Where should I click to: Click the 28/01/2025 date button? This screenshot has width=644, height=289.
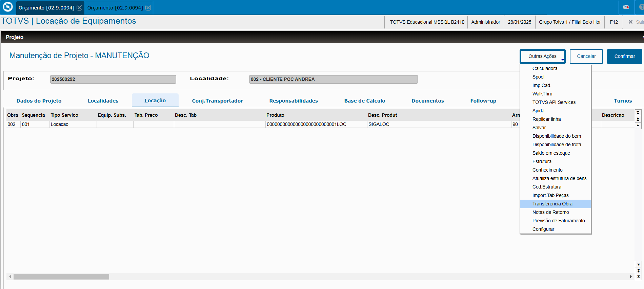pos(520,22)
